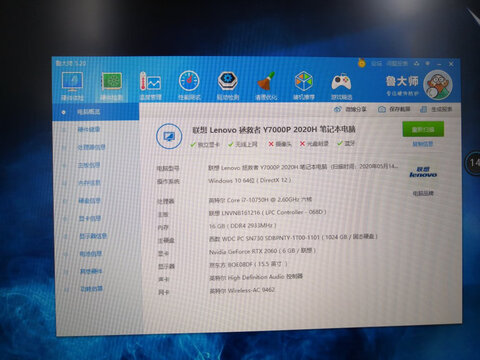
Task: Click the round floating widget at screen edge
Action: pyautogui.click(x=473, y=163)
